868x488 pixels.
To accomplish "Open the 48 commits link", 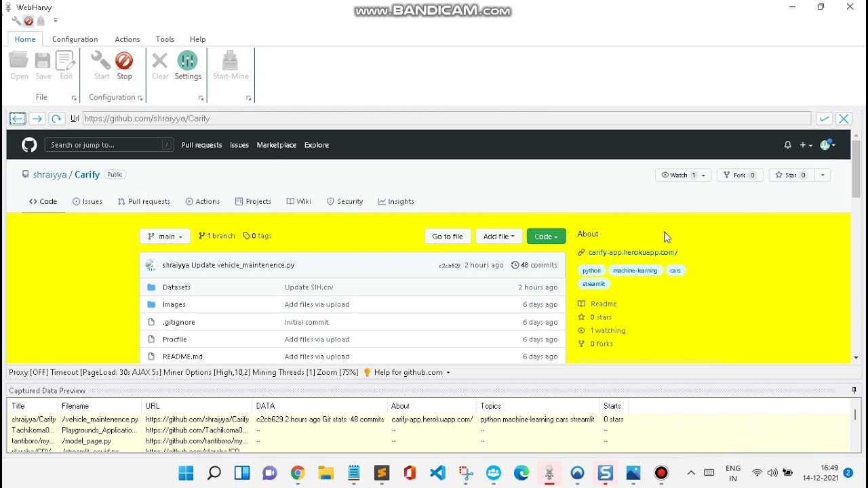I will click(534, 265).
